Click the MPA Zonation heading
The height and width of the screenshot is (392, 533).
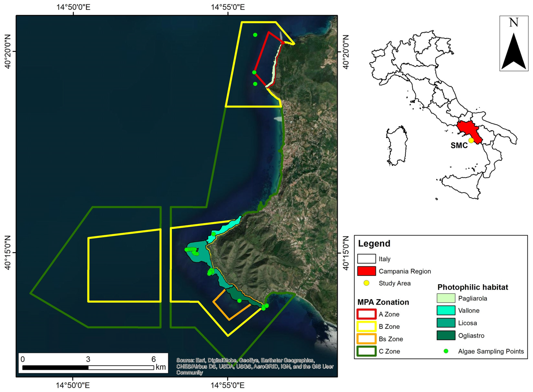(x=383, y=302)
